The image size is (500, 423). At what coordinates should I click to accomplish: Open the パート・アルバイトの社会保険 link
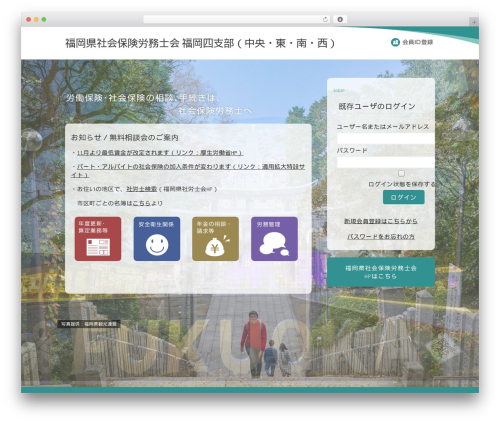pyautogui.click(x=188, y=170)
